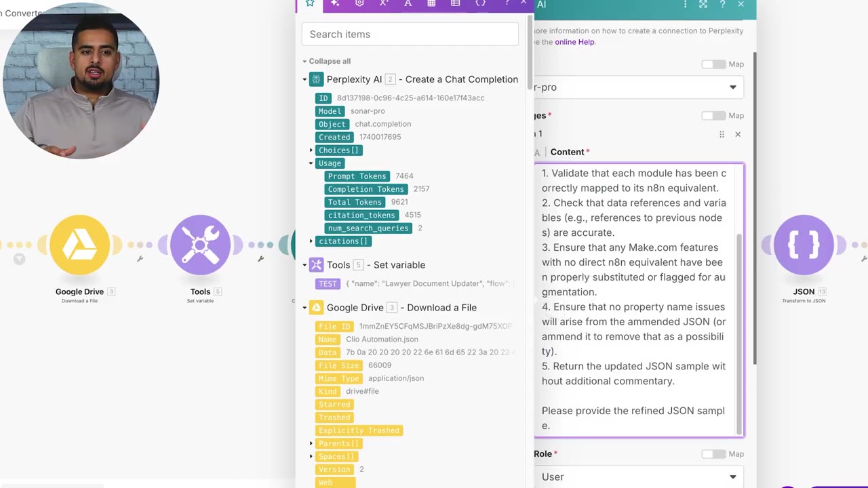Screen dimensions: 868x488
Task: Collapse the Usage tree node
Action: (x=311, y=163)
